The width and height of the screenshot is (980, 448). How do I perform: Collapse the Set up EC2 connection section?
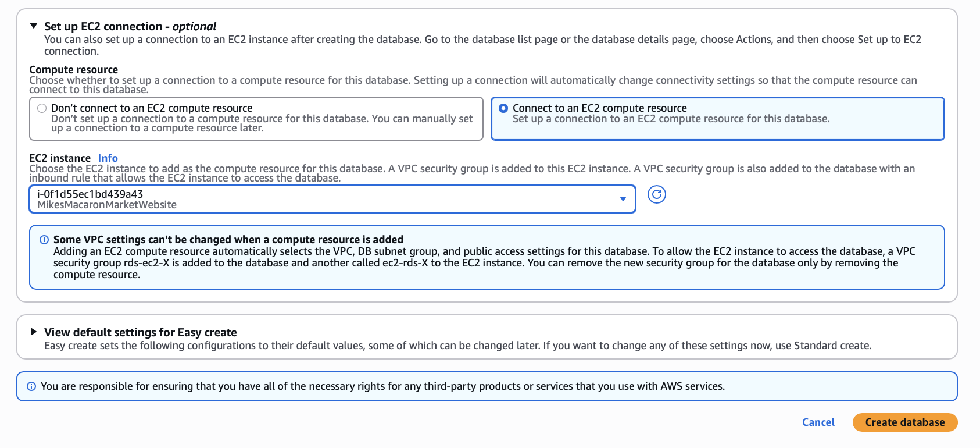point(34,26)
